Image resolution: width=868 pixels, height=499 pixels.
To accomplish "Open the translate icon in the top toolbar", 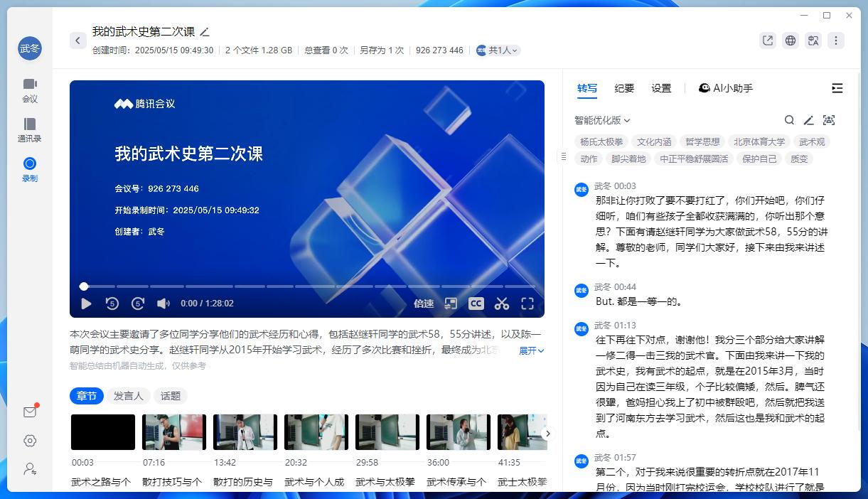I will tap(813, 41).
